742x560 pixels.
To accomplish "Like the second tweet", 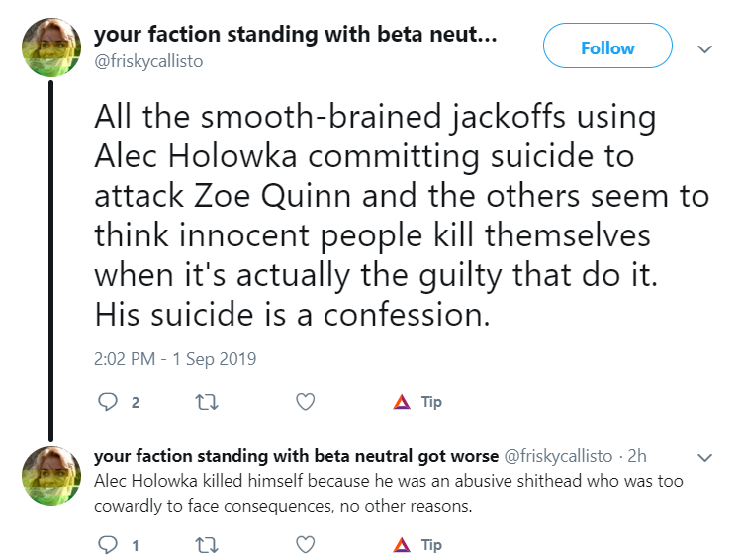I will pos(306,545).
